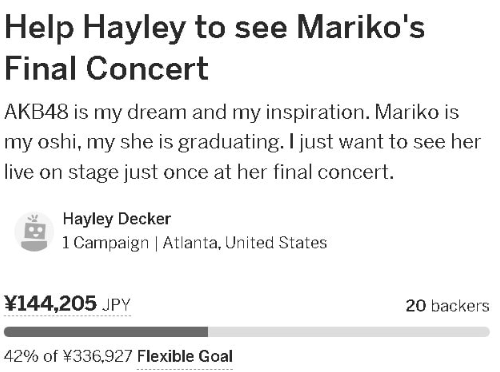
Task: Click the ¥144,205 JPY raised amount
Action: [67, 304]
